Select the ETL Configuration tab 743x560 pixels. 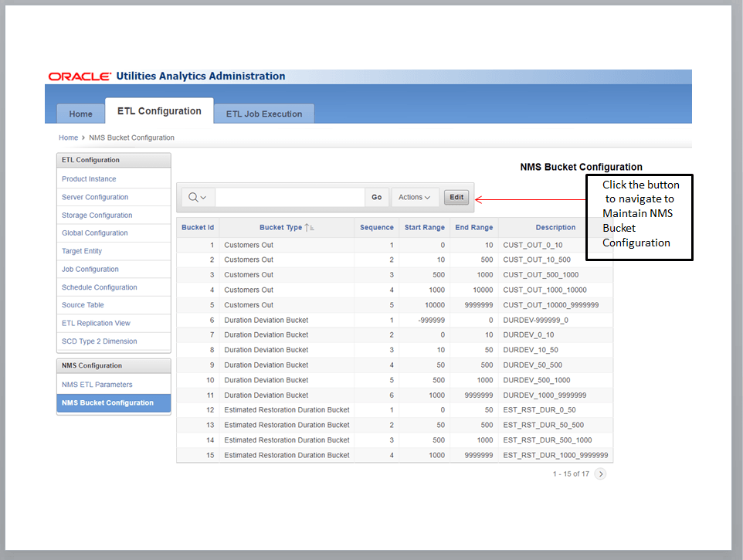pyautogui.click(x=159, y=110)
